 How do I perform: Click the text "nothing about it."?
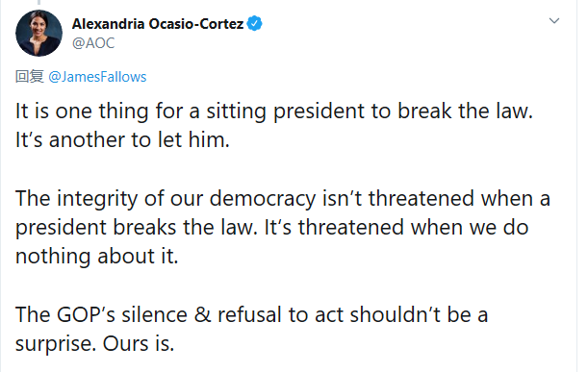click(97, 257)
